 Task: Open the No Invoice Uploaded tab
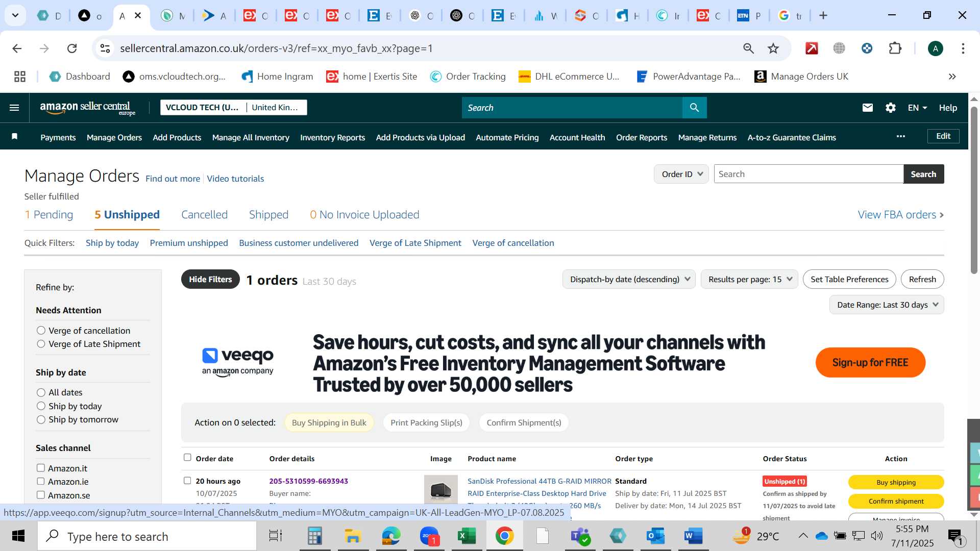[x=364, y=215]
